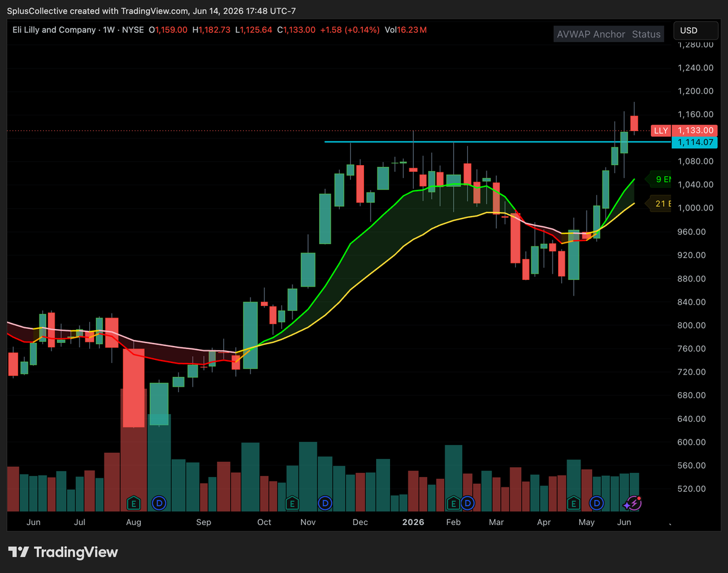
Task: Click the 2026 year label on time axis
Action: point(413,522)
